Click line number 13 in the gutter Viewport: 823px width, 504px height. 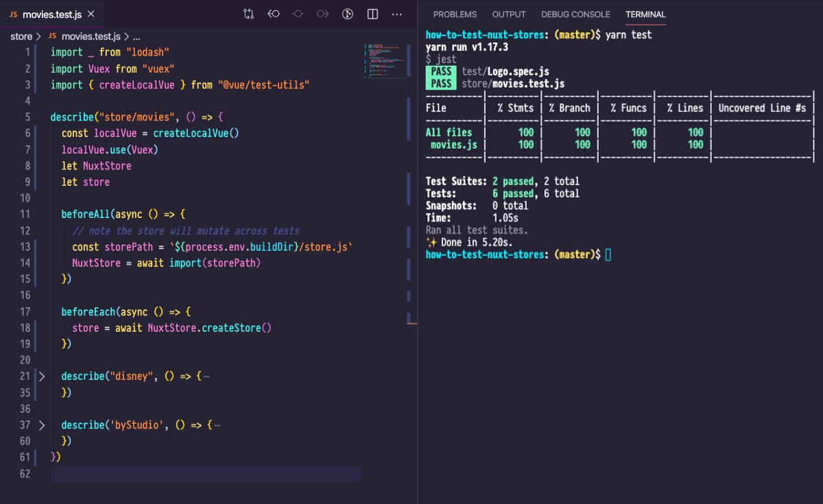point(25,247)
